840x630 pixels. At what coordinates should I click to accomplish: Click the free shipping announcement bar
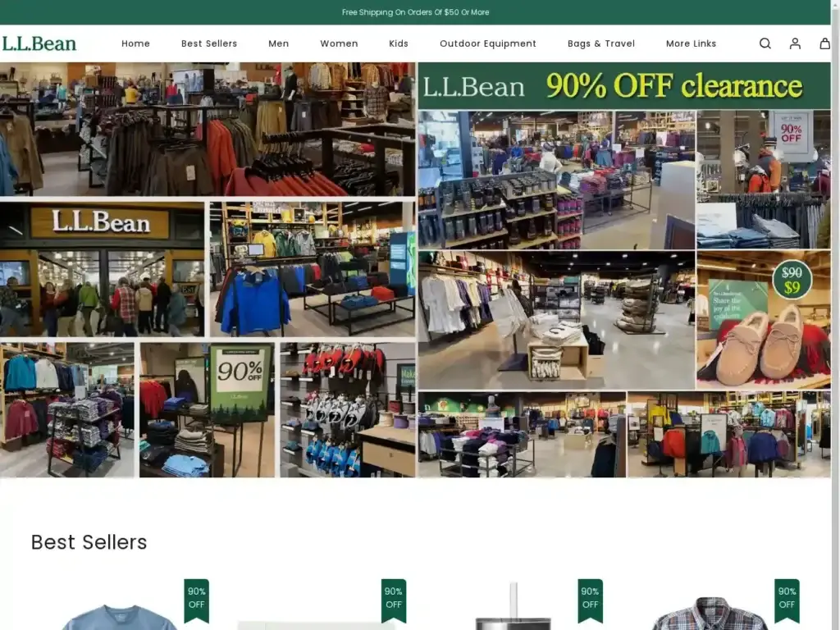coord(416,12)
